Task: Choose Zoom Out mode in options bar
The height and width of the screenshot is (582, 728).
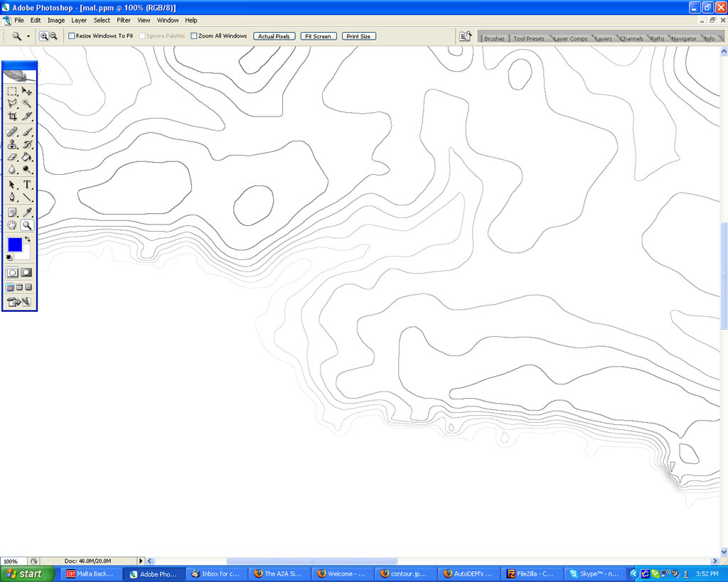Action: (x=53, y=36)
